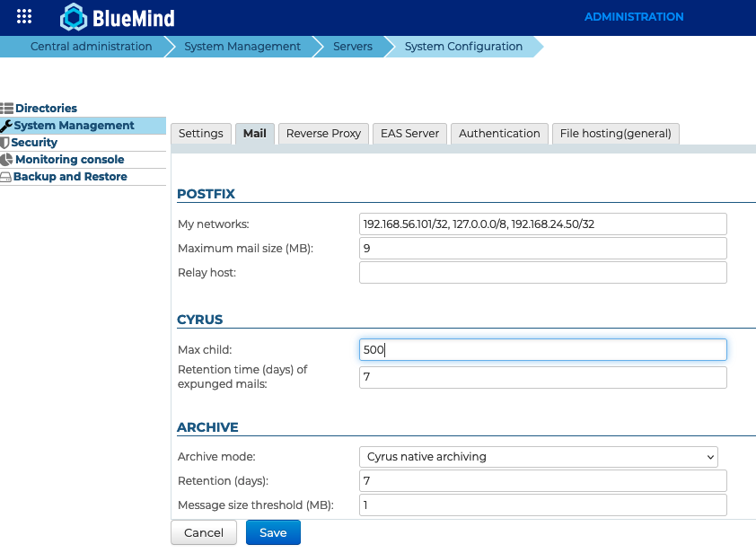Screen dimensions: 756x553
Task: Go to Servers breadcrumb
Action: [x=353, y=47]
